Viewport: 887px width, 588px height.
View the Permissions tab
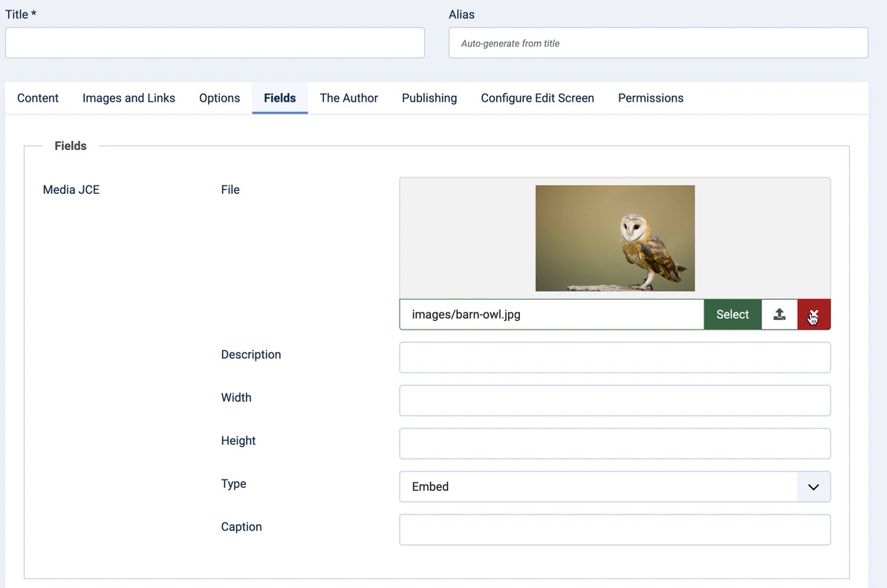(650, 98)
